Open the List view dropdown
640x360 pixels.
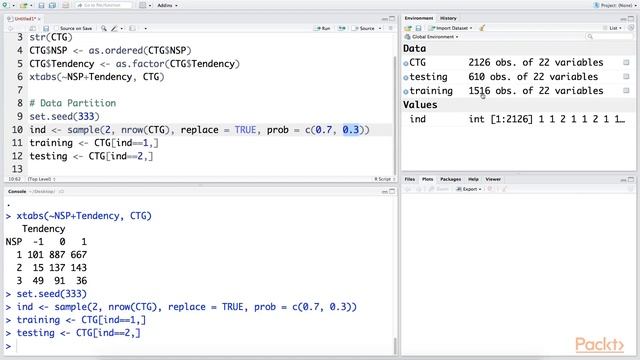pos(613,28)
